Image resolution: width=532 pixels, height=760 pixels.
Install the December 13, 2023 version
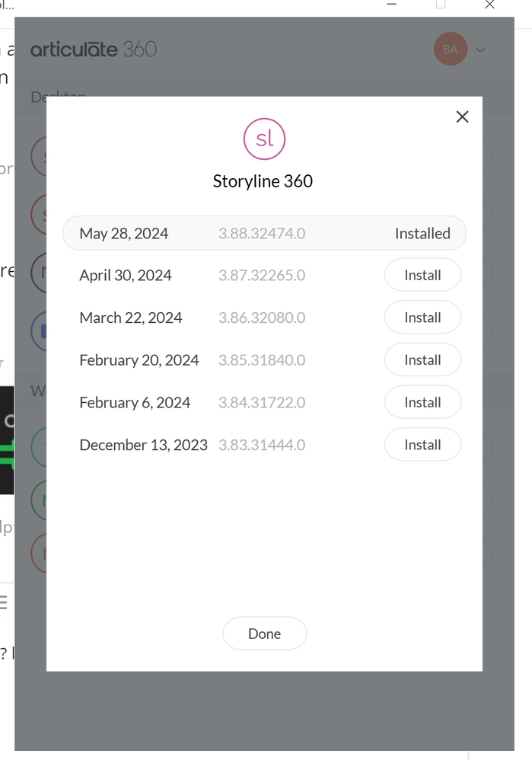click(422, 445)
